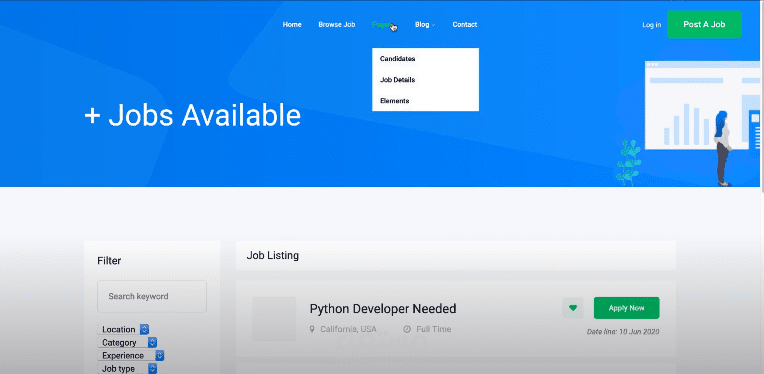The width and height of the screenshot is (764, 374).
Task: Click the + Jobs Available headline
Action: pyautogui.click(x=192, y=116)
